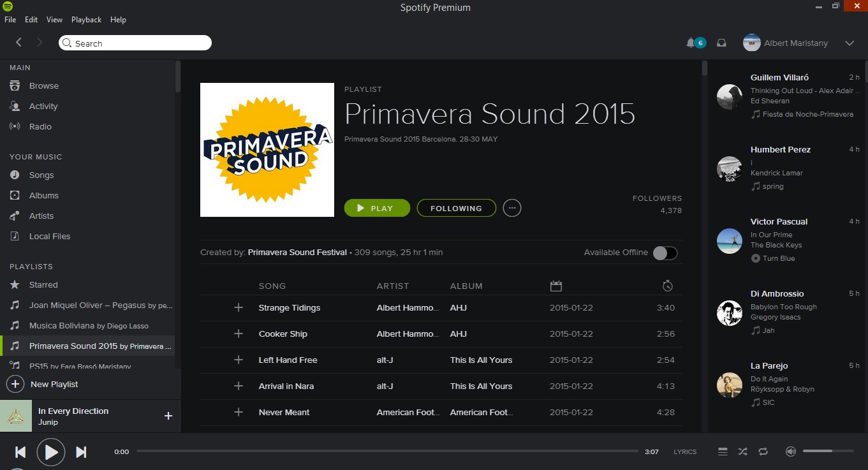Skip to the previous track
This screenshot has height=470, width=868.
(x=20, y=452)
